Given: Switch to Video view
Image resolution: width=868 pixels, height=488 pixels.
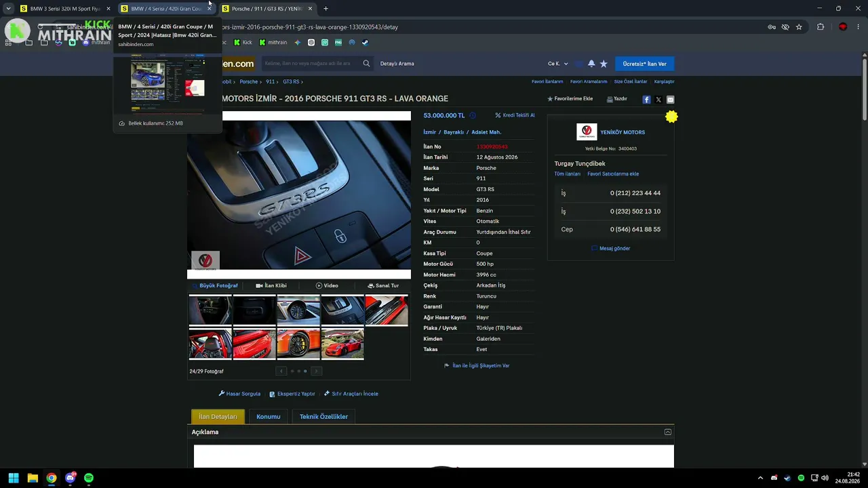Looking at the screenshot, I should point(327,286).
